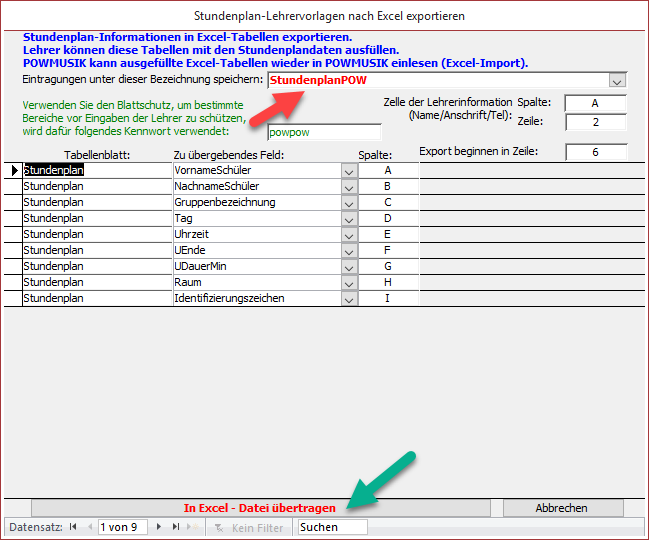
Task: Click the password field containing powpow
Action: point(324,132)
